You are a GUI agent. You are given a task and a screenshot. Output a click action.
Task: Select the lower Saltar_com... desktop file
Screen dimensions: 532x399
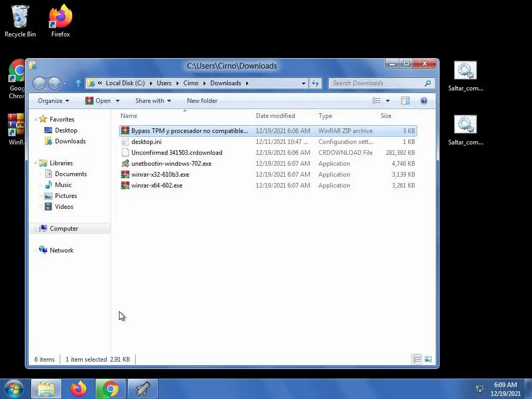click(x=465, y=130)
